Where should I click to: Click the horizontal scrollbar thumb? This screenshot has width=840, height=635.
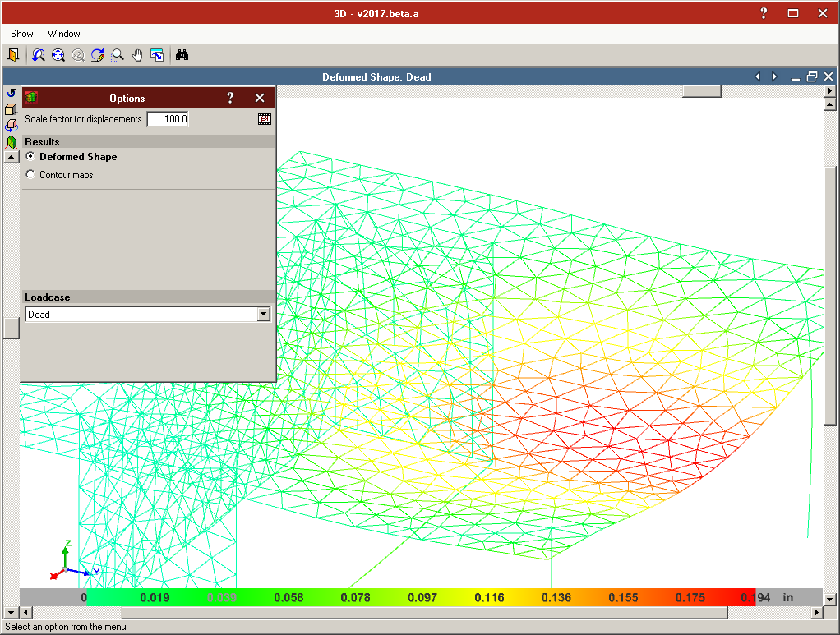point(424,612)
